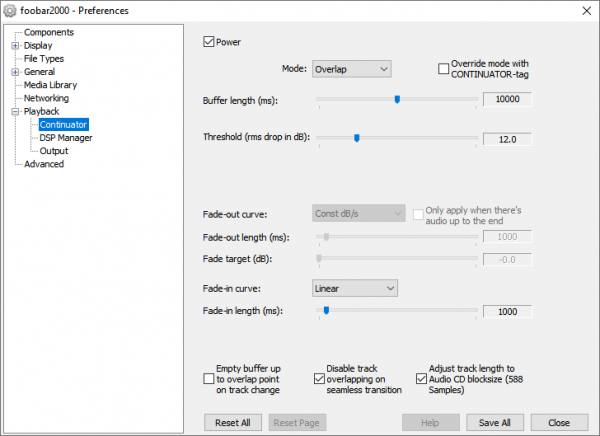
Task: Click the Buffer length slider handle
Action: pos(397,99)
